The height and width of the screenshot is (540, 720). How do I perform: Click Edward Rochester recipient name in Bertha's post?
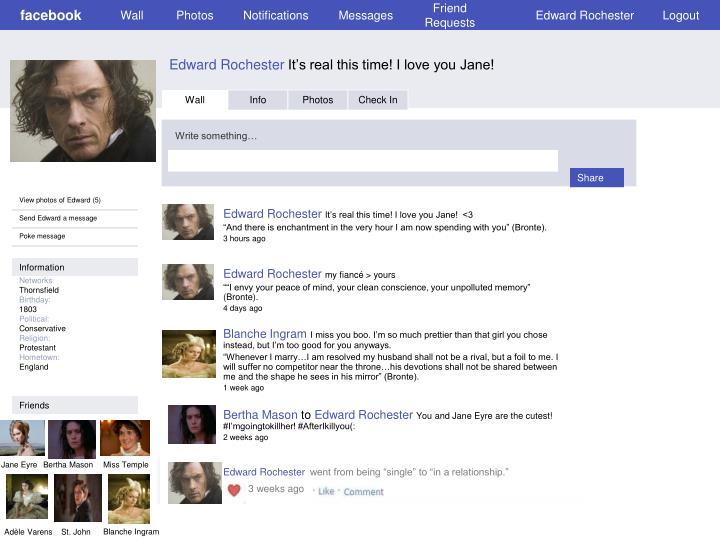coord(364,415)
